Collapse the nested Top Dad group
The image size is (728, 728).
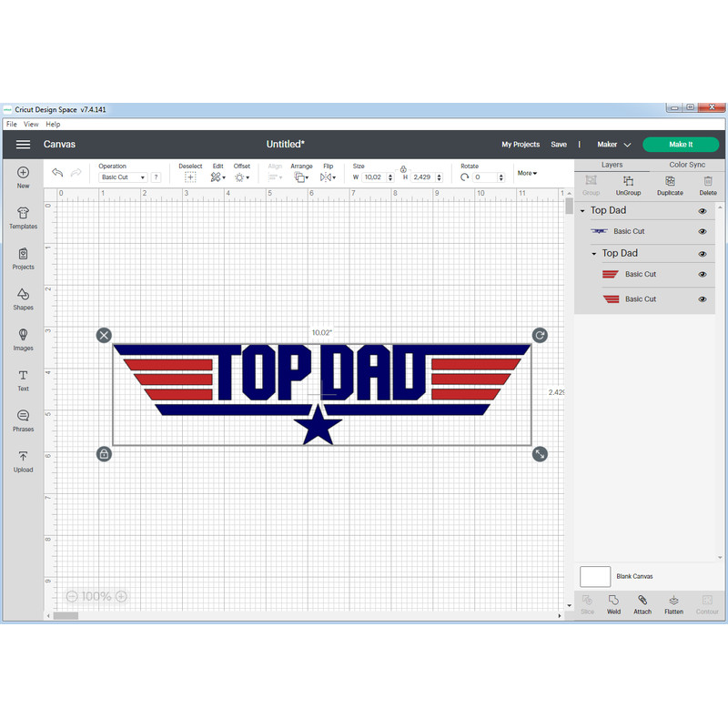594,254
